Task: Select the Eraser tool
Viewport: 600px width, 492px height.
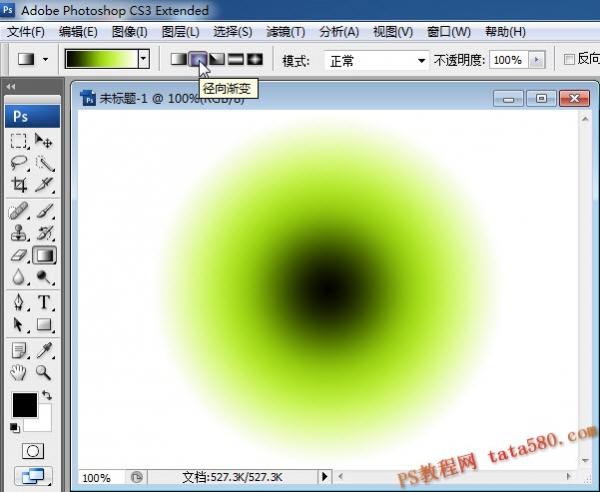Action: [19, 255]
